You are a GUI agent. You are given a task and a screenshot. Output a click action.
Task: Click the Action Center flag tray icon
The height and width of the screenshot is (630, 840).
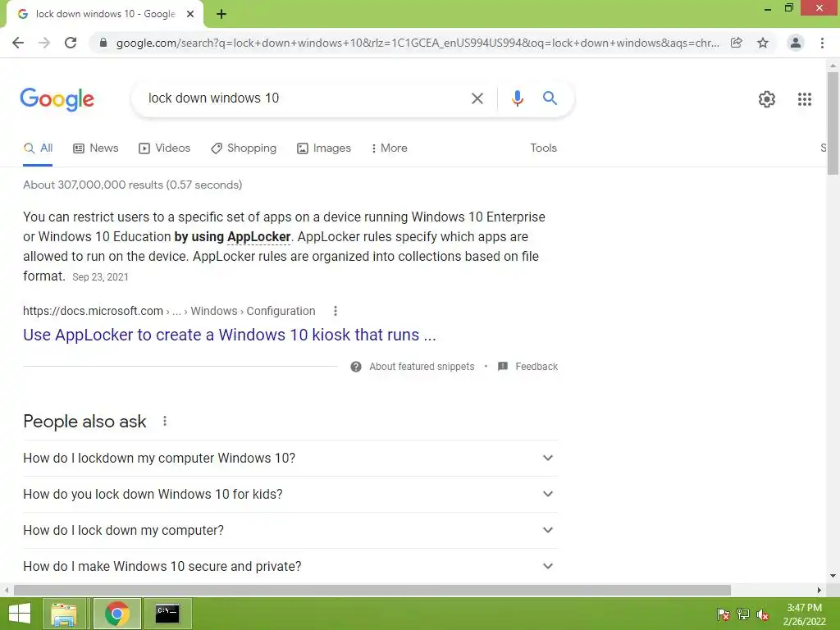click(x=723, y=614)
